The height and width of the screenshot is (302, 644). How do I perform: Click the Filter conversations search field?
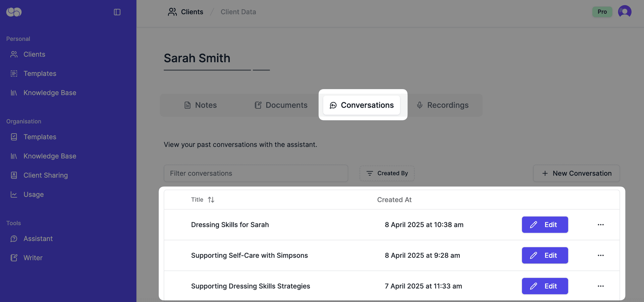(x=256, y=173)
